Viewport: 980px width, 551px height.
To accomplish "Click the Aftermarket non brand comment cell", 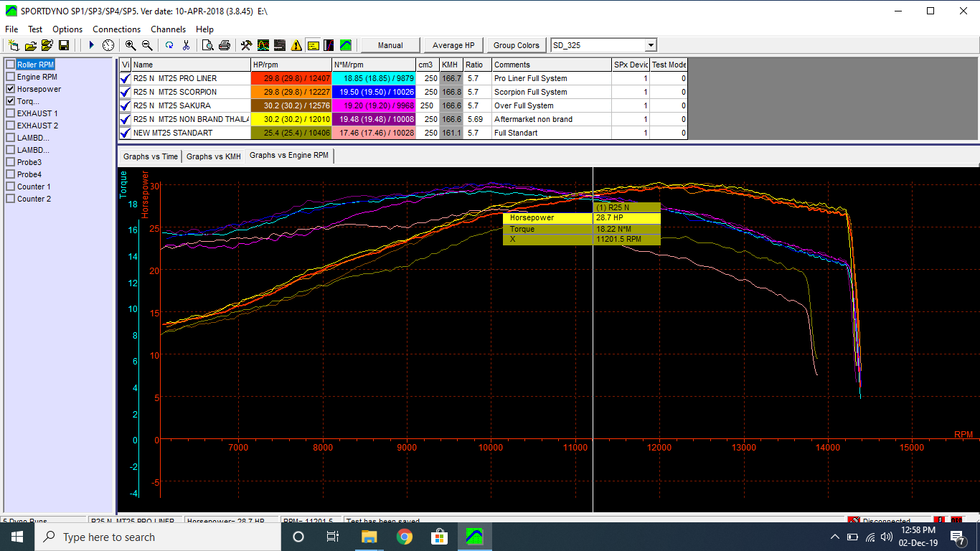I will [552, 119].
